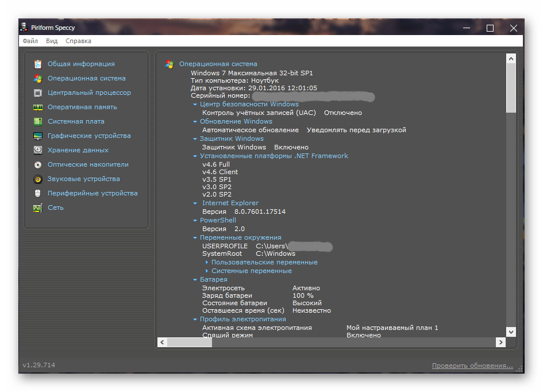Click Internet Explorer version 8.0.7601.17514
Viewport: 543px width, 392px height.
260,212
